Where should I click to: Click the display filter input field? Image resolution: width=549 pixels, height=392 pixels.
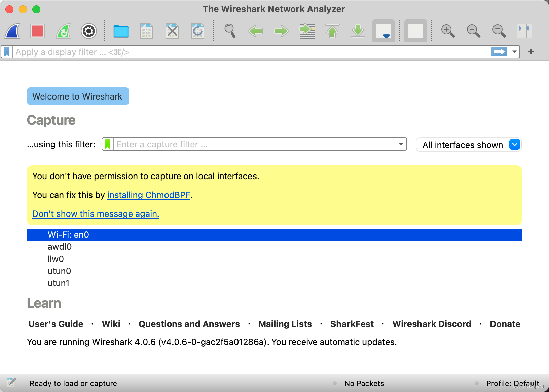pos(251,52)
